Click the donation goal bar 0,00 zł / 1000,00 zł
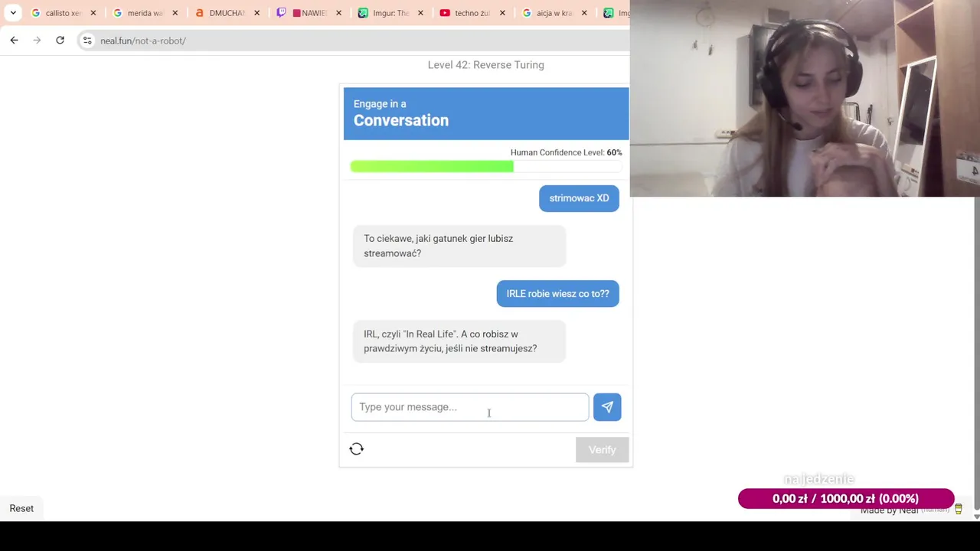 click(x=846, y=499)
